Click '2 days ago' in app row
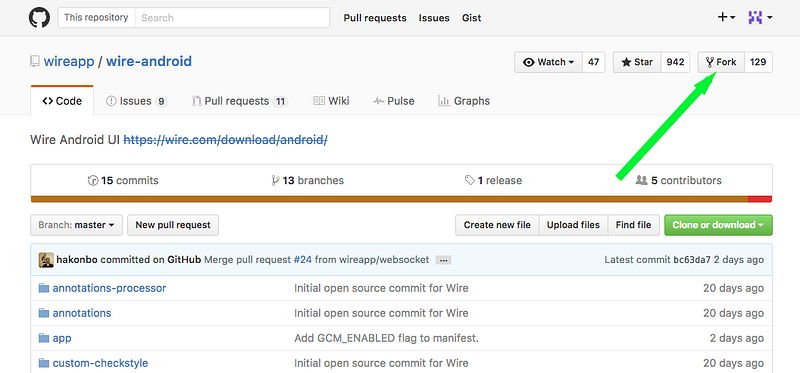 737,338
